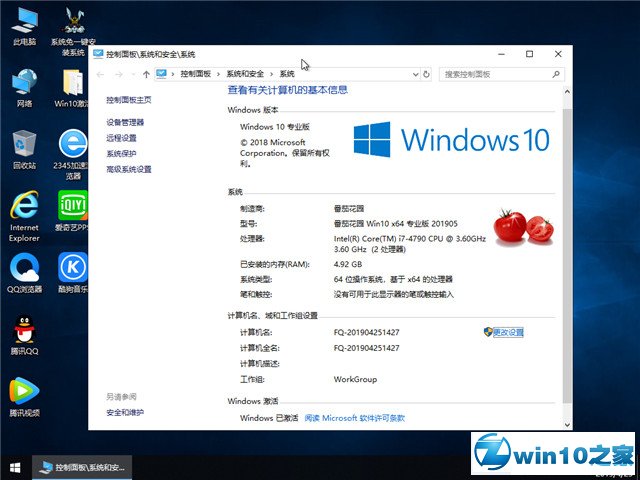The width and height of the screenshot is (640, 480).
Task: Maximize the control panel window
Action: coord(529,54)
